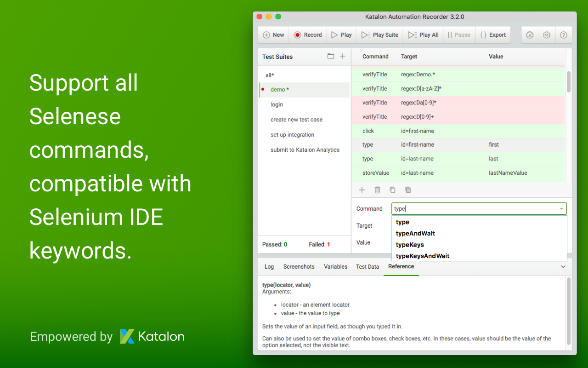Screen dimensions: 588x368
Task: Switch to the Log tab
Action: [269, 267]
